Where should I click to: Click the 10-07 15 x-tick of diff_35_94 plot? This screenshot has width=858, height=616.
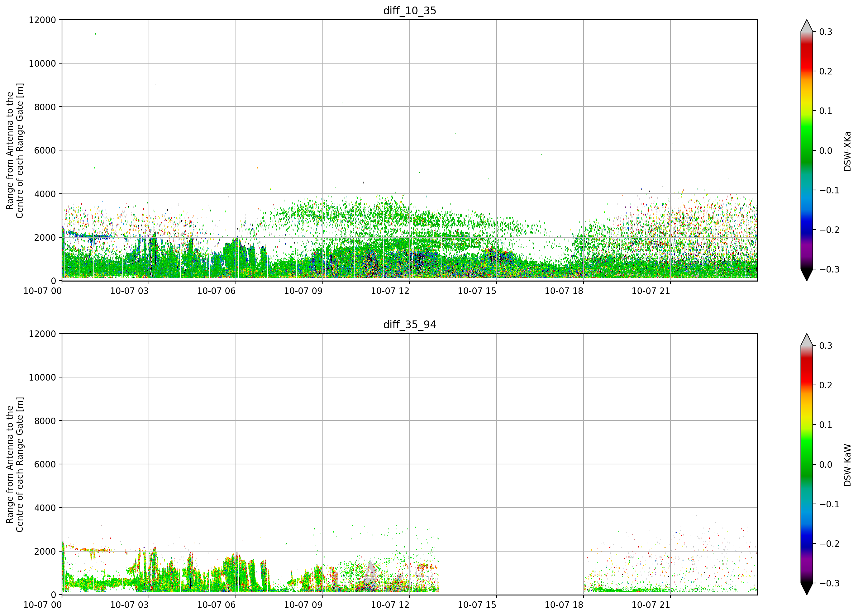[477, 605]
